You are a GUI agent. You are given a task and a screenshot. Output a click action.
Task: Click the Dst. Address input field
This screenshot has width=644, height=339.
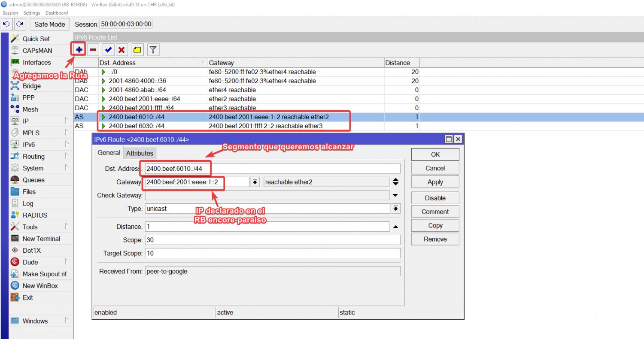coord(272,169)
